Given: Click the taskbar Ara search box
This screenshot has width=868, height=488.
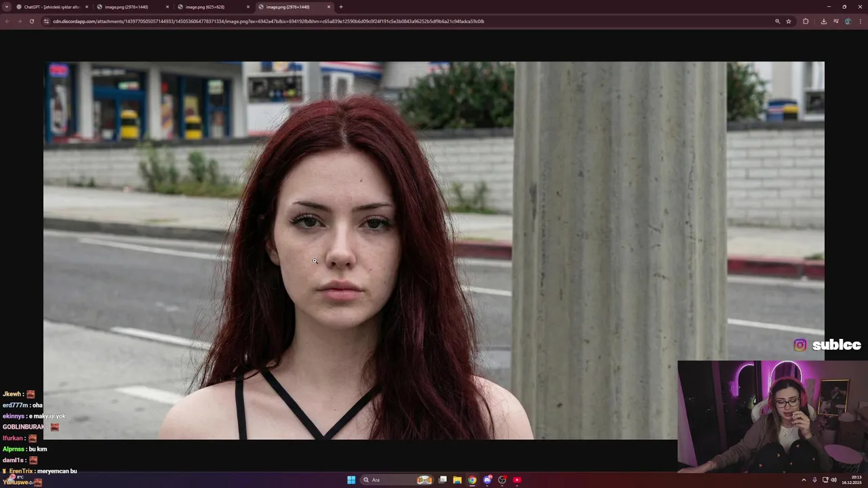Looking at the screenshot, I should (397, 480).
